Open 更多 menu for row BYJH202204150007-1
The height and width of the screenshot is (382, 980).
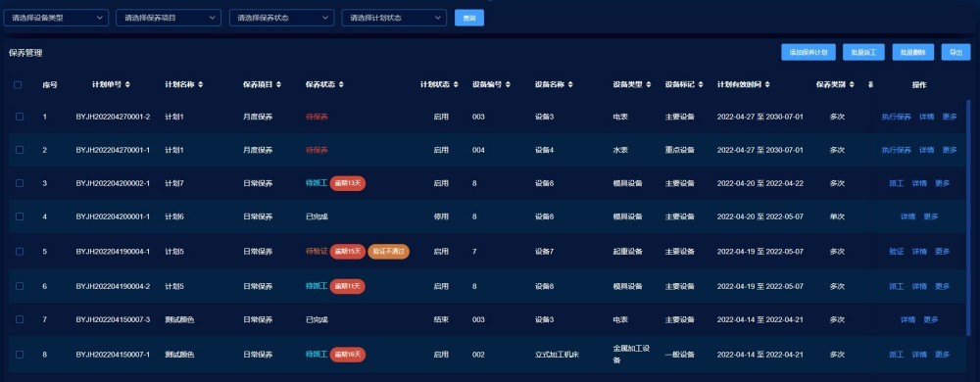943,354
